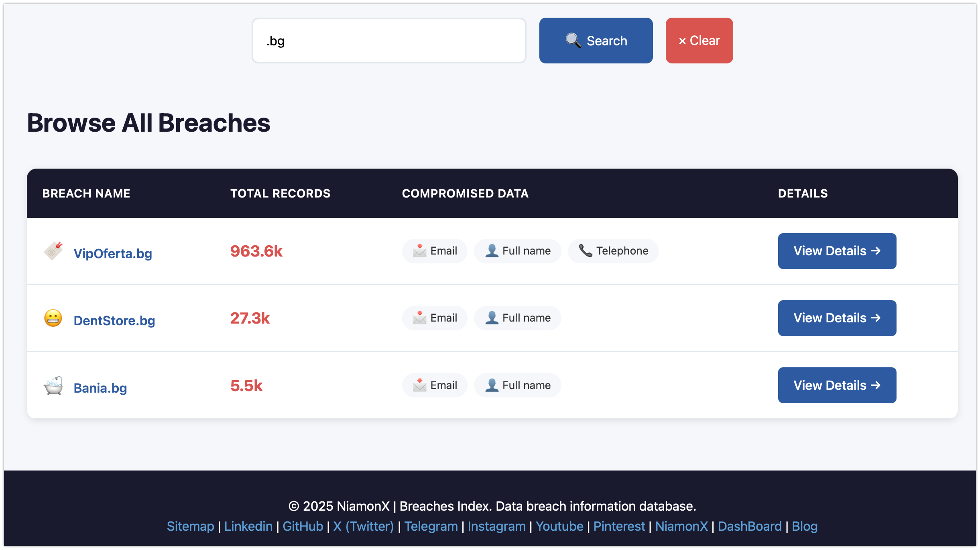View details for the VipOferta.bg breach
The image size is (980, 550).
click(x=837, y=251)
